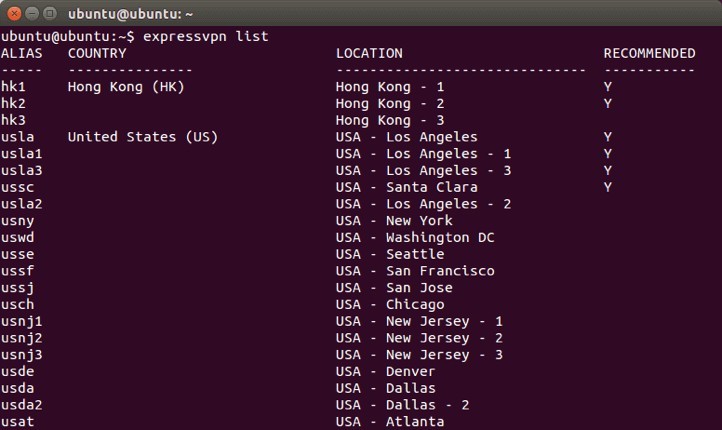Screen dimensions: 722x430
Task: Select the ussf alias
Action: coord(17,271)
